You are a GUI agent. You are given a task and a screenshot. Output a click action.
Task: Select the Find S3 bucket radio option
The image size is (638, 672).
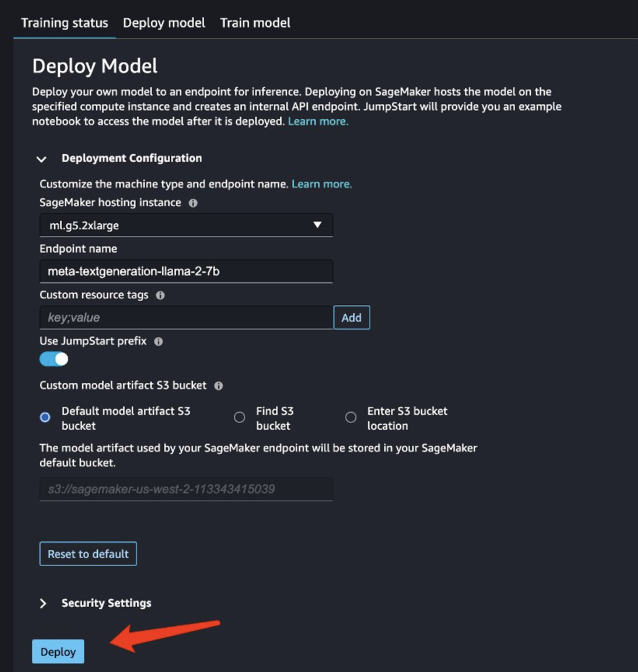point(240,417)
